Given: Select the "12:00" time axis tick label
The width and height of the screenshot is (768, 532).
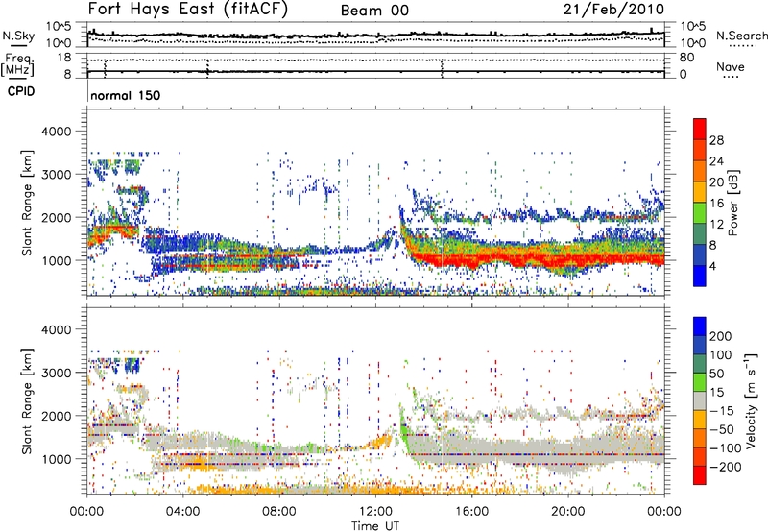Looking at the screenshot, I should click(x=375, y=512).
